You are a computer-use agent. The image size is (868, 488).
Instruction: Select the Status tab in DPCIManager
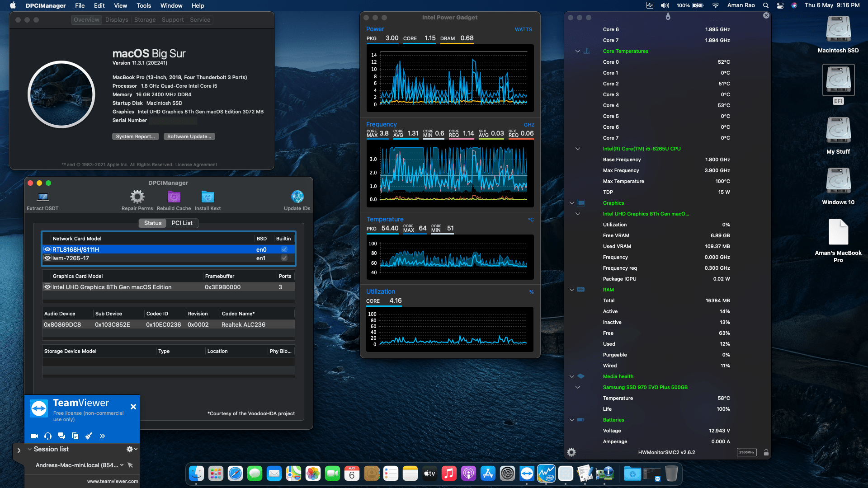pyautogui.click(x=153, y=223)
